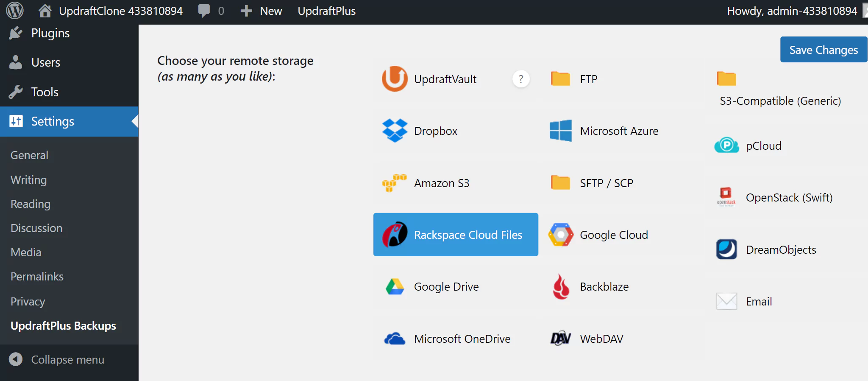Viewport: 868px width, 381px height.
Task: Select the S3-Compatible folder icon
Action: coord(726,78)
